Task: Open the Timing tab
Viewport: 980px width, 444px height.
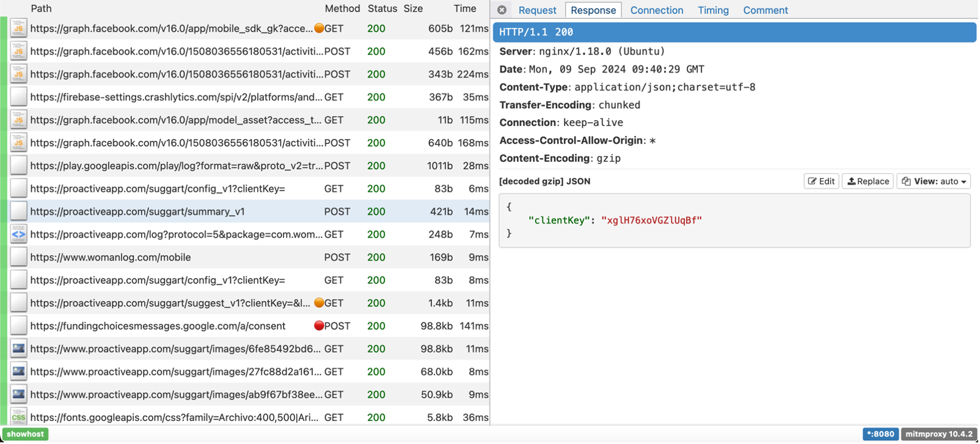Action: click(x=713, y=10)
